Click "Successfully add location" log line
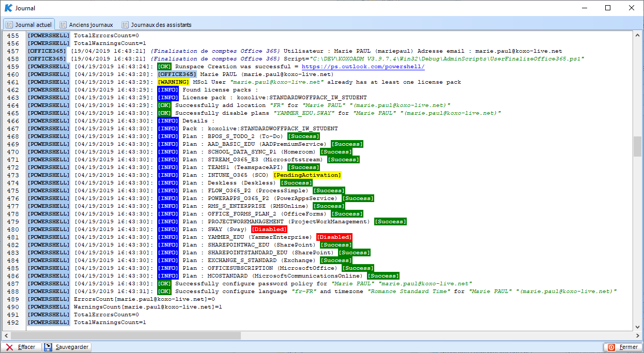644x353 pixels. (313, 105)
